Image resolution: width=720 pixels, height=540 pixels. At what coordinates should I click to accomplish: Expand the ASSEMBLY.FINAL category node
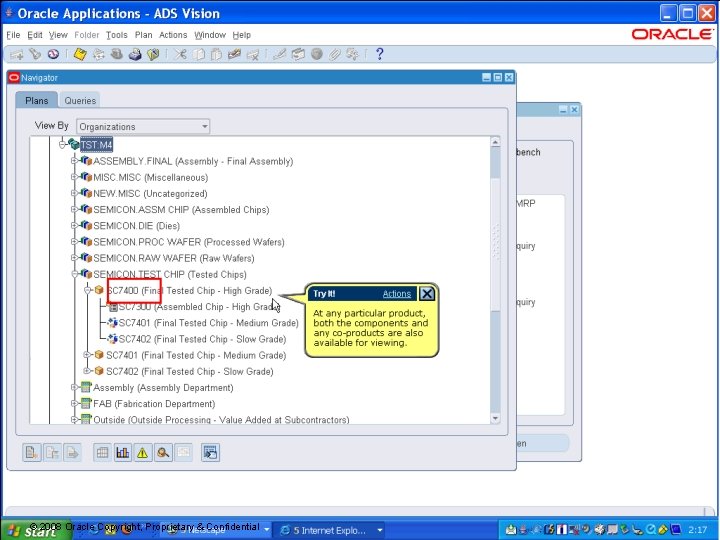tap(74, 161)
